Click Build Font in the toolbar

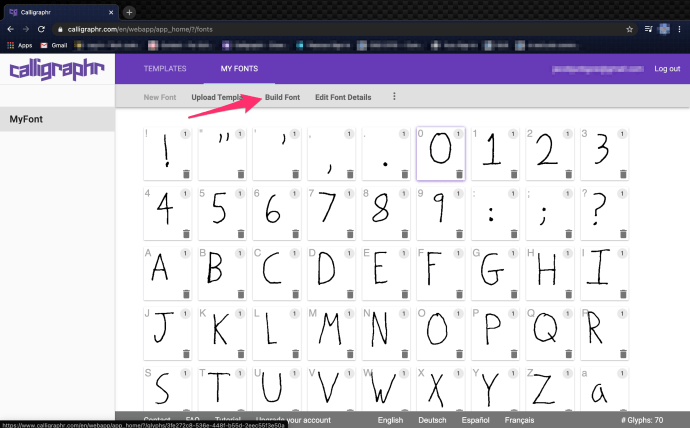pyautogui.click(x=282, y=97)
